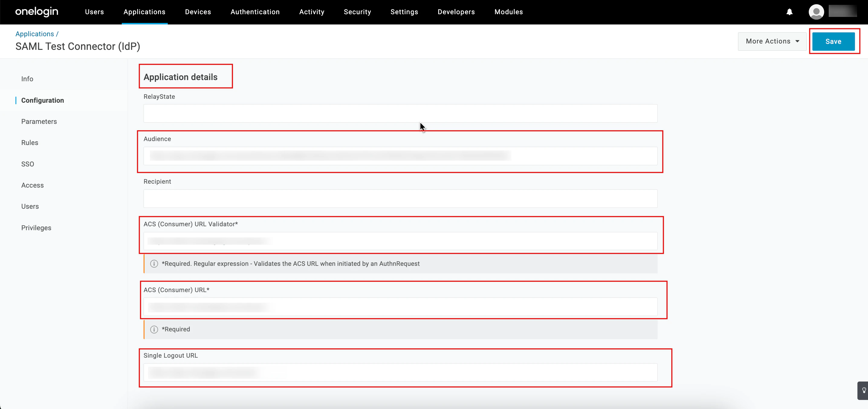Click info icon beside ACS validator note
The height and width of the screenshot is (409, 868).
(x=154, y=264)
